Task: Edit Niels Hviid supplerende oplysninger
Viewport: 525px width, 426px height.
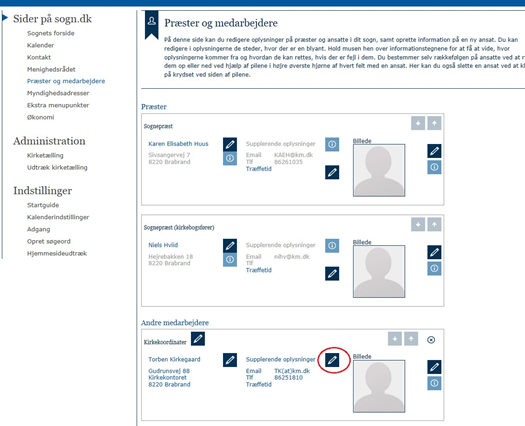Action: pos(332,274)
